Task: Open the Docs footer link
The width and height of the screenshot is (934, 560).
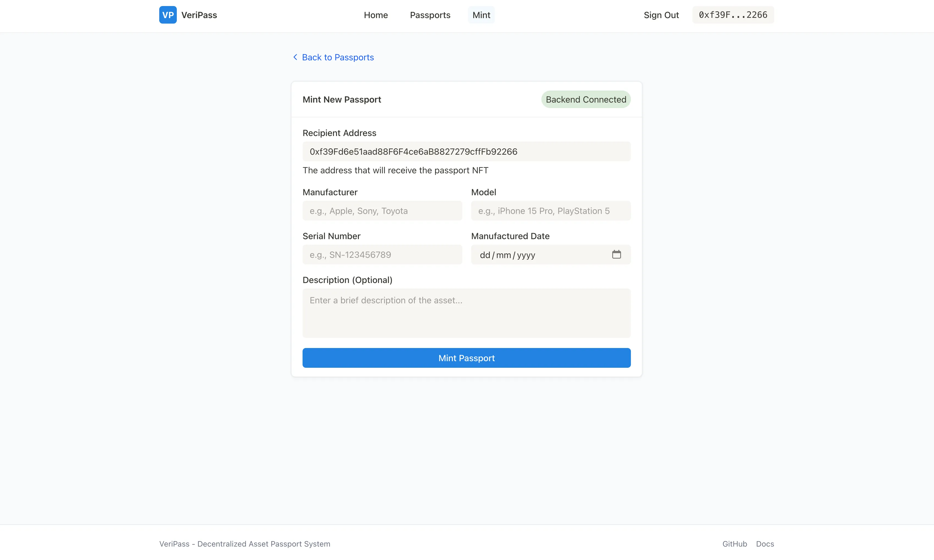Action: click(x=764, y=544)
